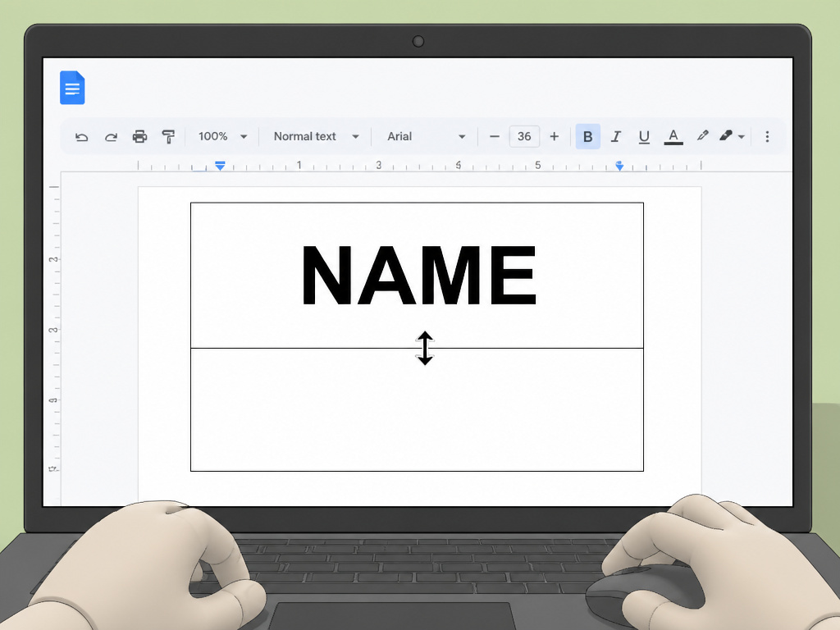Open the highlight color pen tool
The height and width of the screenshot is (630, 840).
click(x=702, y=136)
